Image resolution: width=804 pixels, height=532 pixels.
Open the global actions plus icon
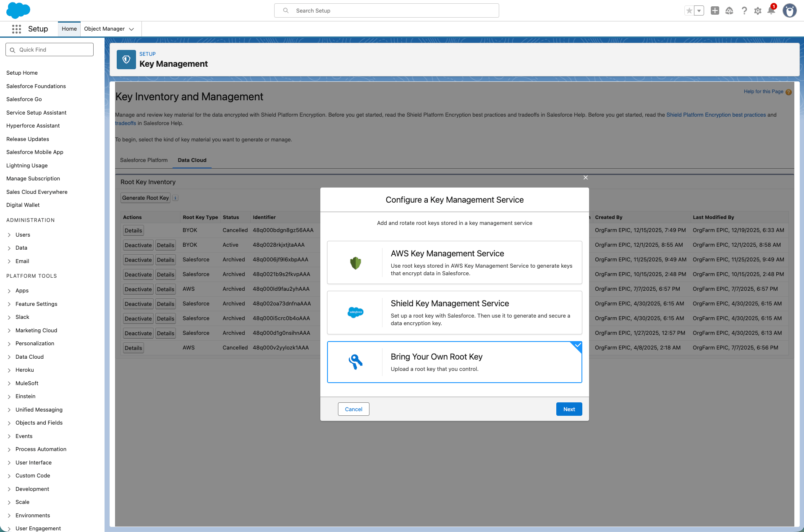(715, 11)
